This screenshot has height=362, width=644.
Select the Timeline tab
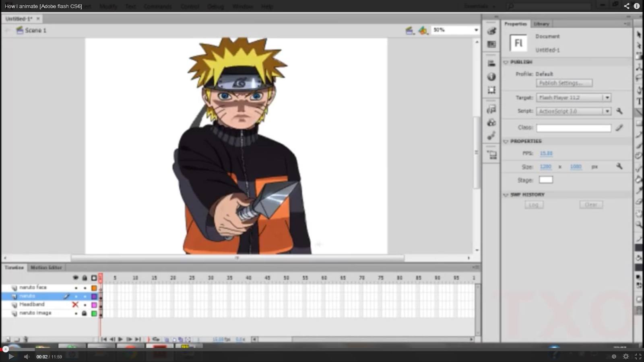pyautogui.click(x=14, y=267)
